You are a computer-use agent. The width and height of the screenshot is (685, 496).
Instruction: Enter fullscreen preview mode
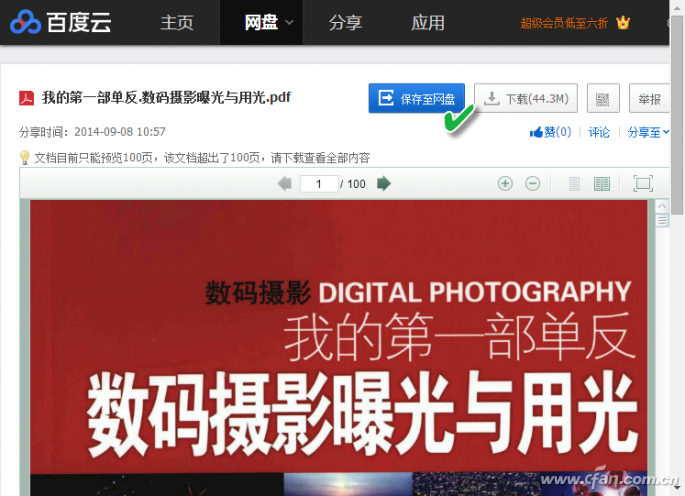coord(643,184)
